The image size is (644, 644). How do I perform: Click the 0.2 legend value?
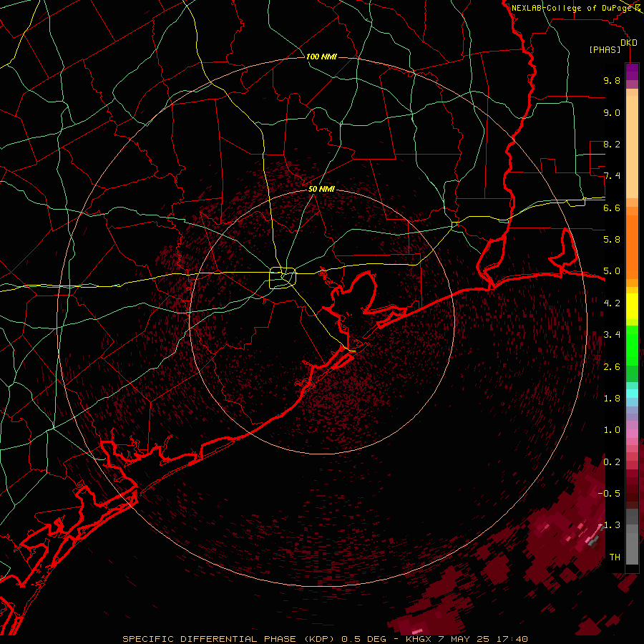click(x=612, y=462)
